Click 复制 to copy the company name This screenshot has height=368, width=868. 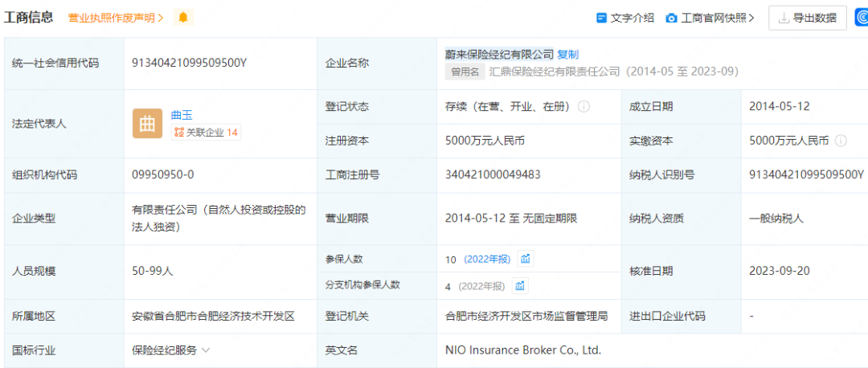click(x=567, y=54)
